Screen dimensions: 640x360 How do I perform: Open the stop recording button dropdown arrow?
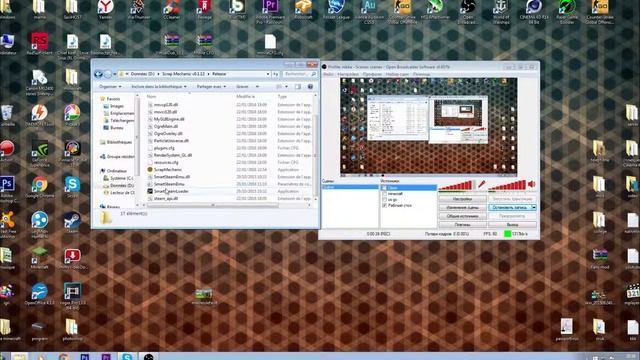[x=533, y=207]
